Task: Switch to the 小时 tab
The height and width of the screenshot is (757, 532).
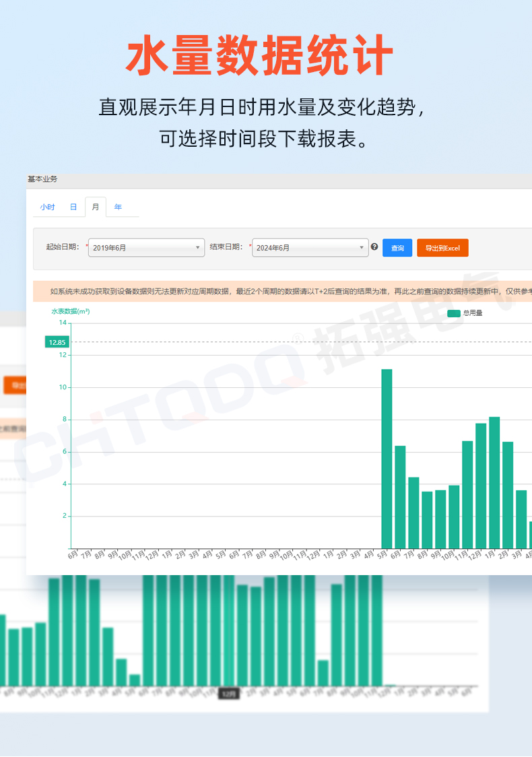Action: [47, 207]
